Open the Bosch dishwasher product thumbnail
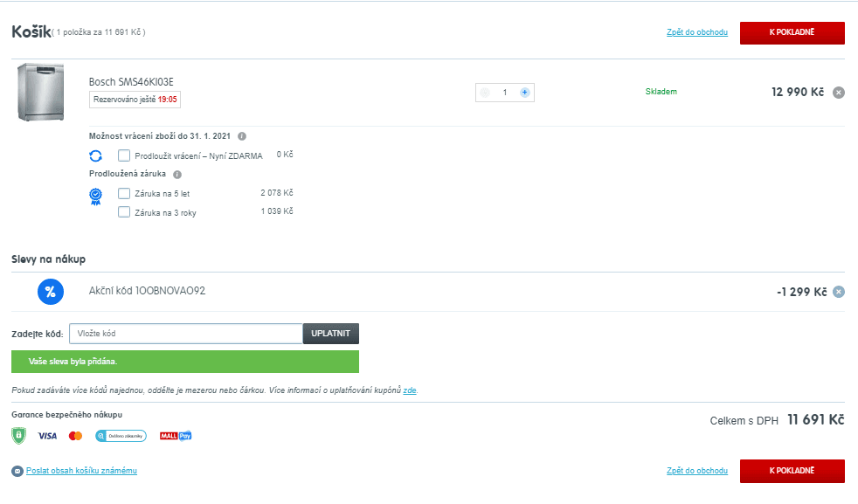Image resolution: width=858 pixels, height=504 pixels. pyautogui.click(x=40, y=92)
